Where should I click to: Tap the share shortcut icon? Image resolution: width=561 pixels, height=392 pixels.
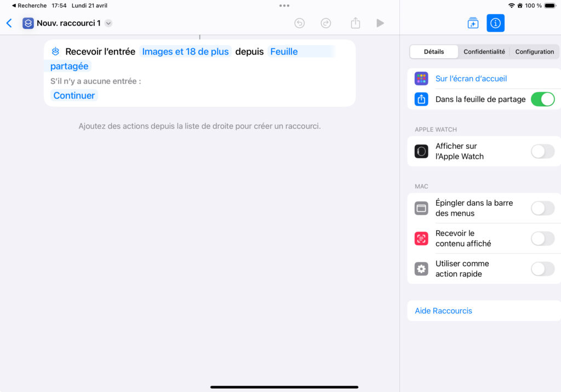coord(356,23)
